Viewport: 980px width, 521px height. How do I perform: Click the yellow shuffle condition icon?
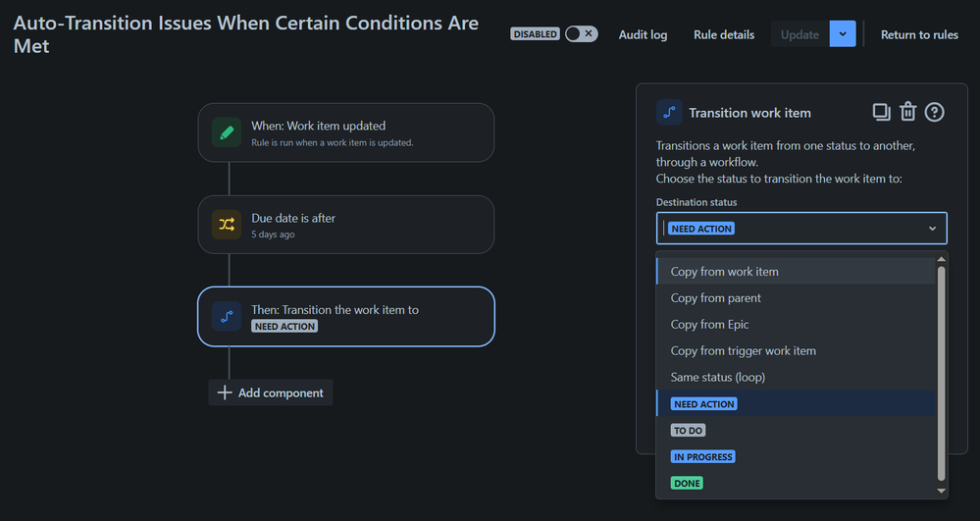(x=227, y=225)
